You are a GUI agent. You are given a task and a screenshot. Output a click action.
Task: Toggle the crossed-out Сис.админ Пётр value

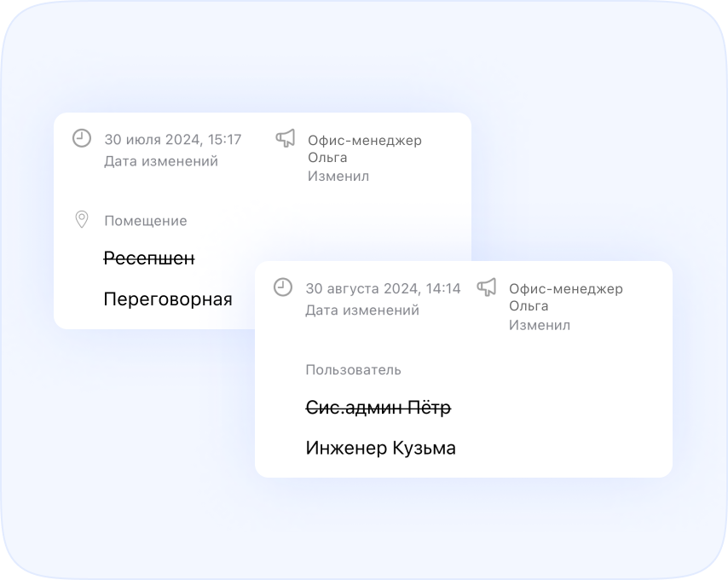point(378,408)
